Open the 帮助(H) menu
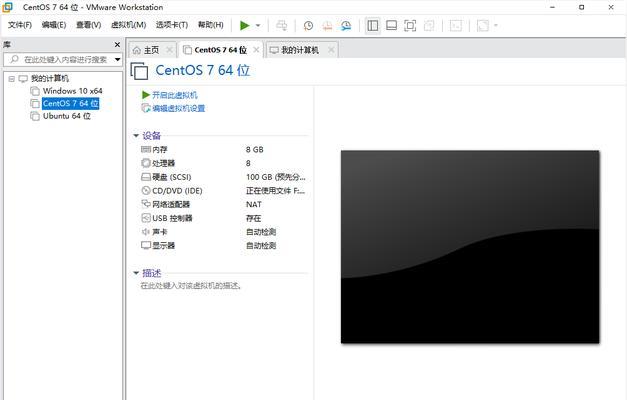Screen dimensions: 627x400 pyautogui.click(x=211, y=25)
